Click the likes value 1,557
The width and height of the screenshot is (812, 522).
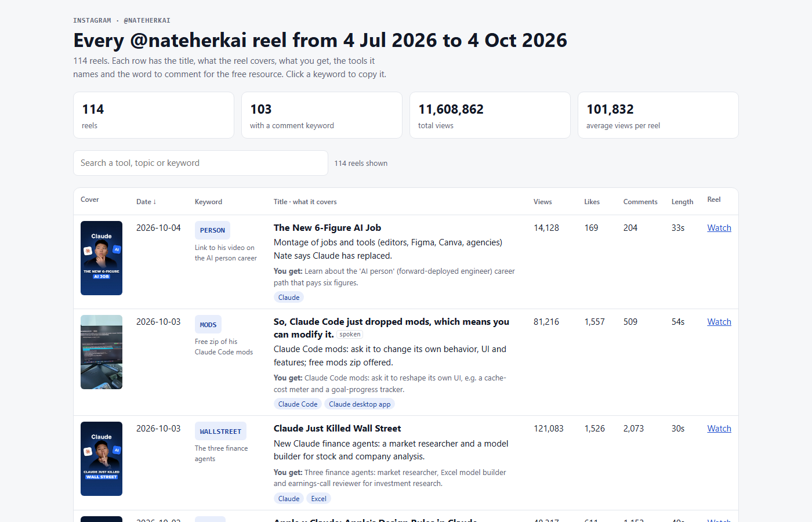pos(594,322)
